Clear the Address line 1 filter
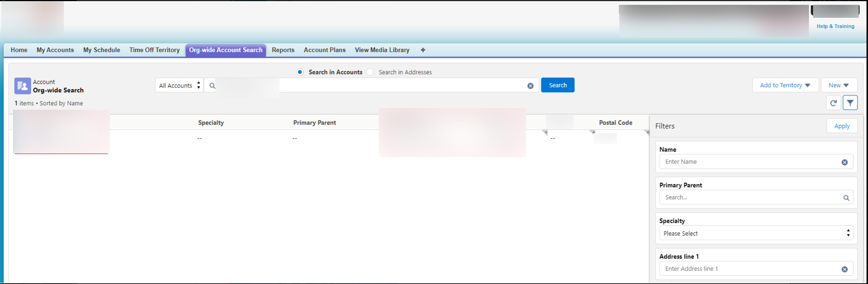 pos(844,270)
